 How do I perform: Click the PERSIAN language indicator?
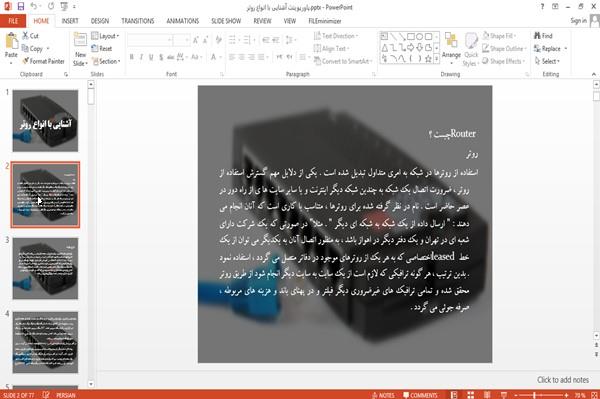pos(66,395)
